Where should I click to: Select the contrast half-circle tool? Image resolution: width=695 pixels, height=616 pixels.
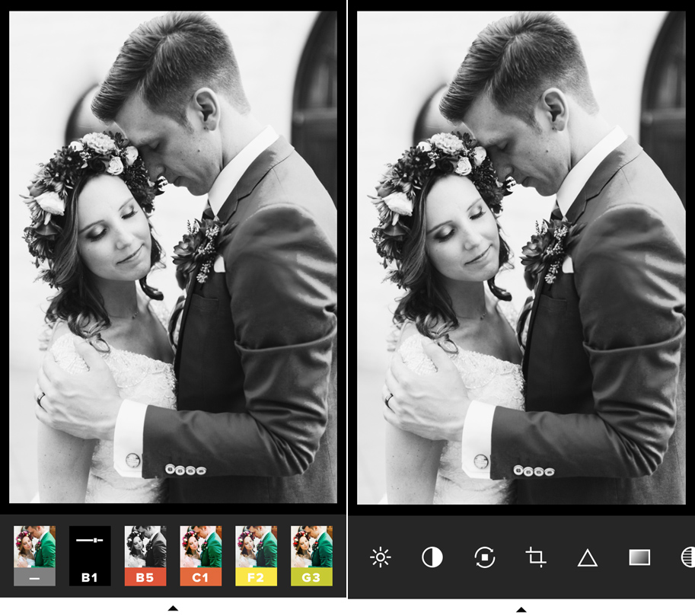[x=432, y=558]
